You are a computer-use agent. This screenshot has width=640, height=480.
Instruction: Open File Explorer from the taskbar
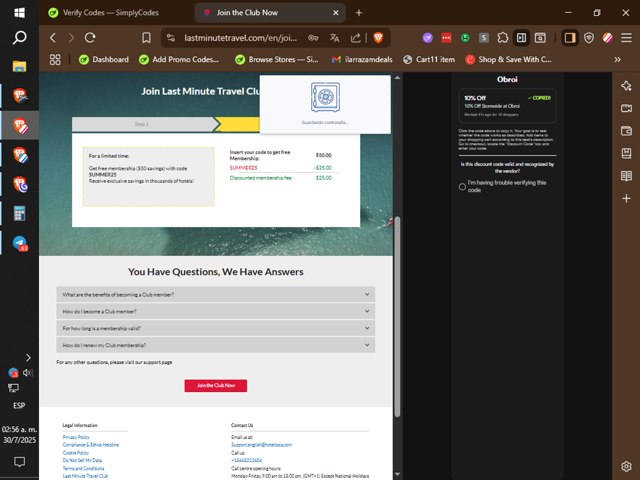click(19, 66)
